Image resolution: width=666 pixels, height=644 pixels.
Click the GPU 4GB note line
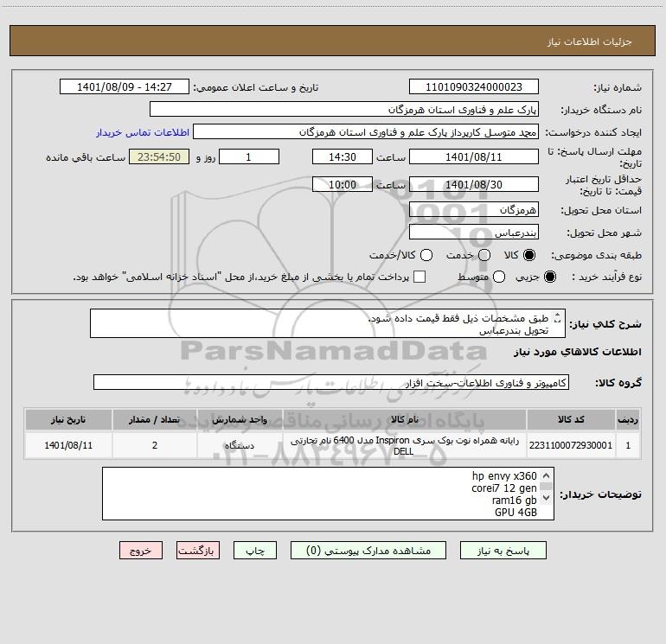[516, 513]
